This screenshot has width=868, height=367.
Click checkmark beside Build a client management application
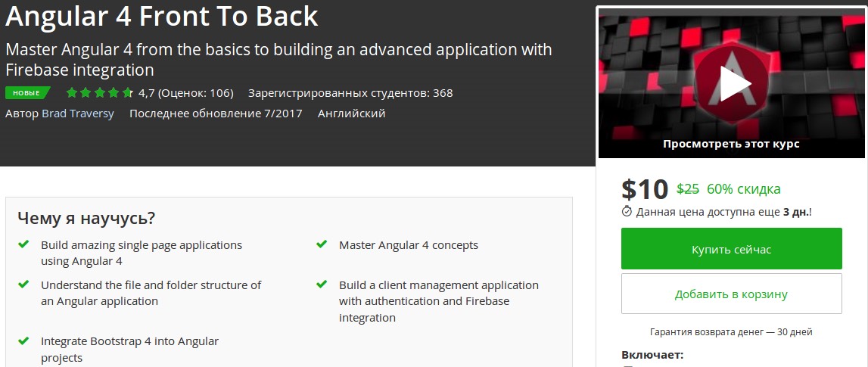click(322, 285)
